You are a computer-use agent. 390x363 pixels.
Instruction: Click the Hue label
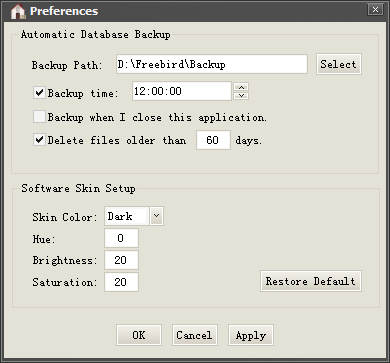tap(44, 239)
